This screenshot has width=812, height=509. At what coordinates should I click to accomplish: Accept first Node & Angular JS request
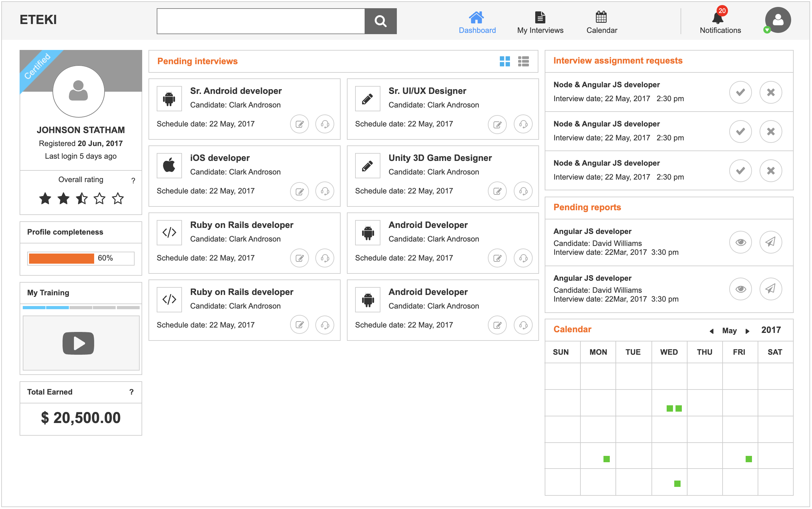coord(740,92)
